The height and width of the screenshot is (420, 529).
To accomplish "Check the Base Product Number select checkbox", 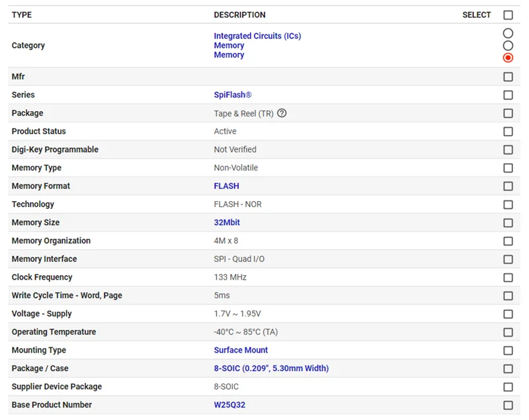I will pos(508,405).
